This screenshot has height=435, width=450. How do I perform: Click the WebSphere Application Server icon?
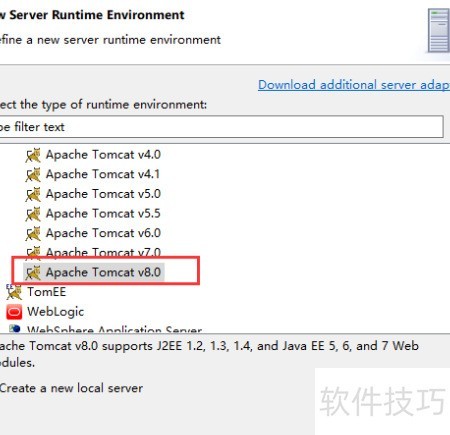[14, 329]
